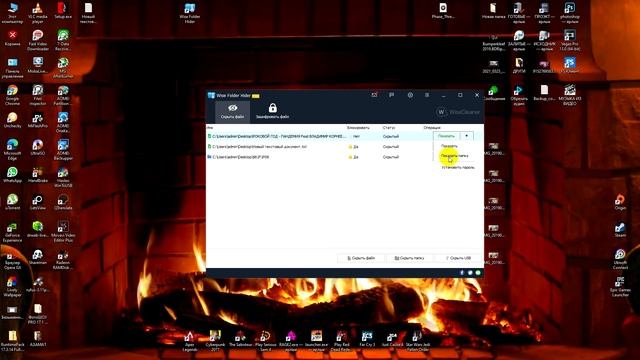Image resolution: width=640 pixels, height=360 pixels.
Task: Click the green share icon in the status bar
Action: coord(478,273)
